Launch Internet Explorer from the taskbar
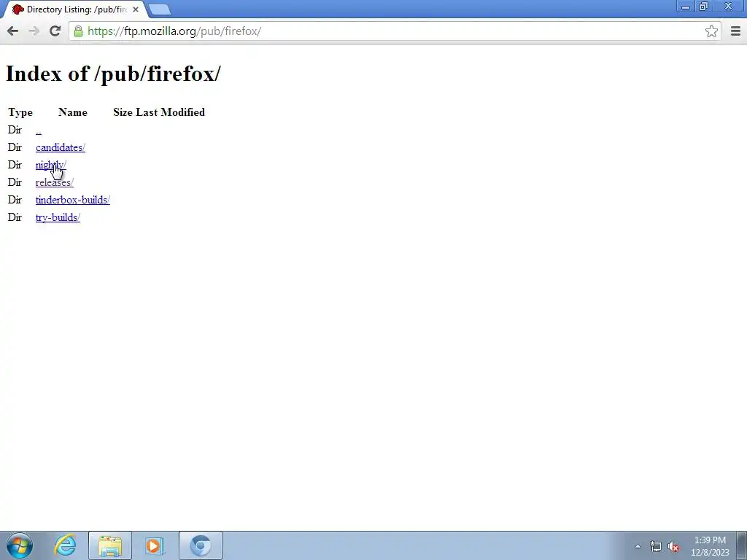The image size is (747, 560). [65, 545]
